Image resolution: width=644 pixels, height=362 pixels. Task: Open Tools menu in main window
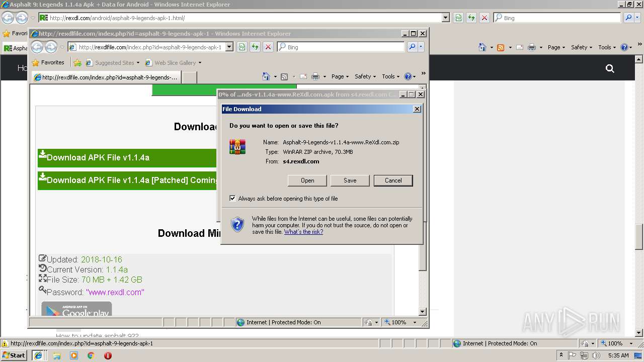(607, 47)
